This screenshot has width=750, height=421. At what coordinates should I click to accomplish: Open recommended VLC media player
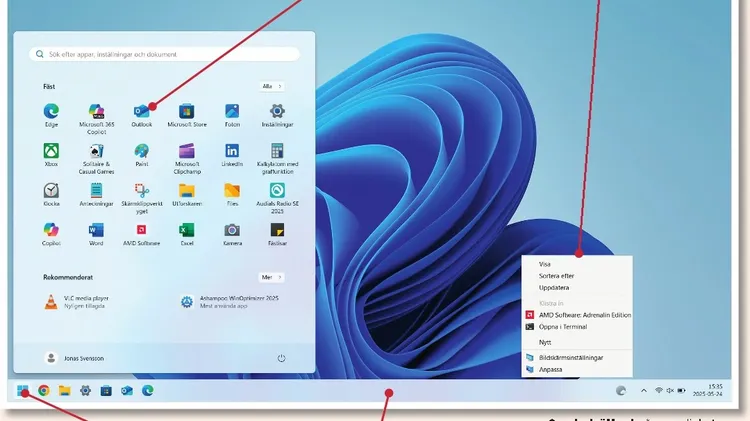coord(77,302)
